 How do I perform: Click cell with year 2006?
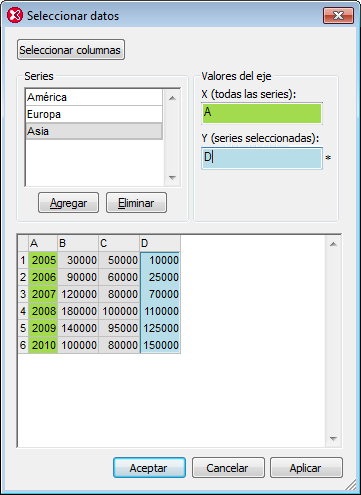click(43, 277)
